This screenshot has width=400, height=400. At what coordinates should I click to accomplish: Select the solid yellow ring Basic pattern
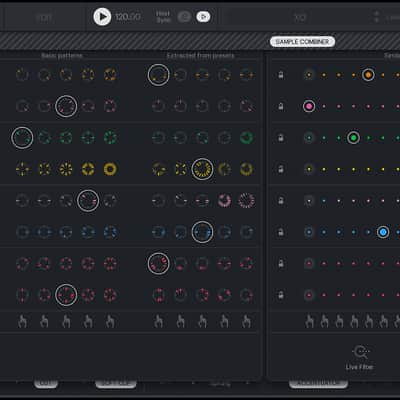pos(110,169)
